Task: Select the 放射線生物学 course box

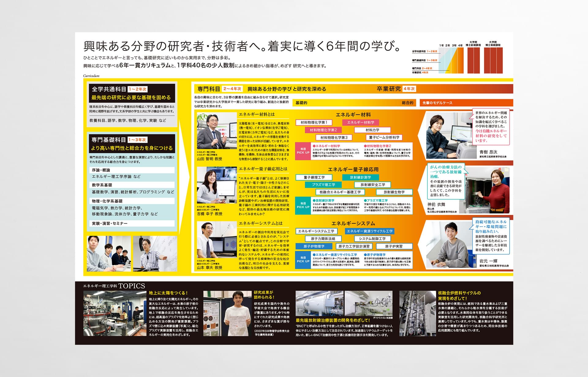Action: [394, 192]
